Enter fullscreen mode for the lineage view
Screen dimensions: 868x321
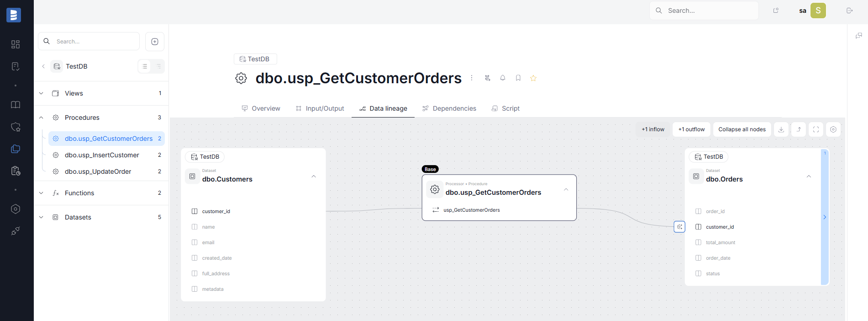(815, 129)
